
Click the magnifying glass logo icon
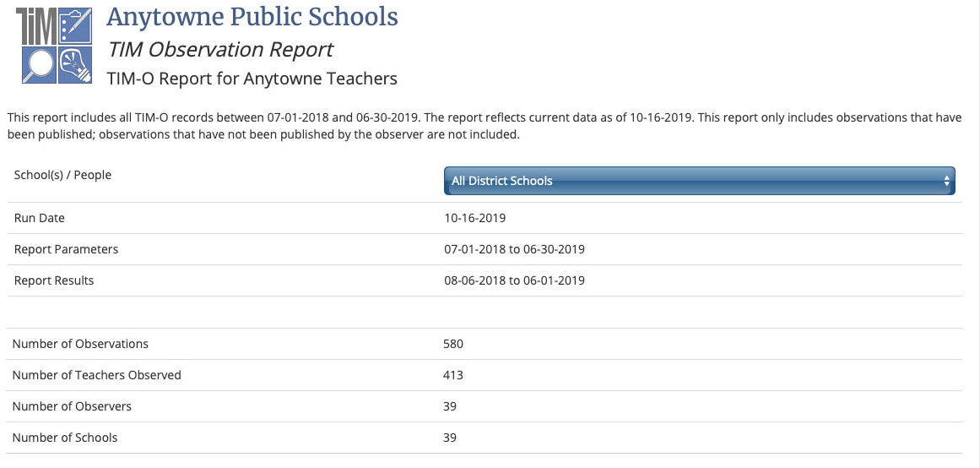38,65
